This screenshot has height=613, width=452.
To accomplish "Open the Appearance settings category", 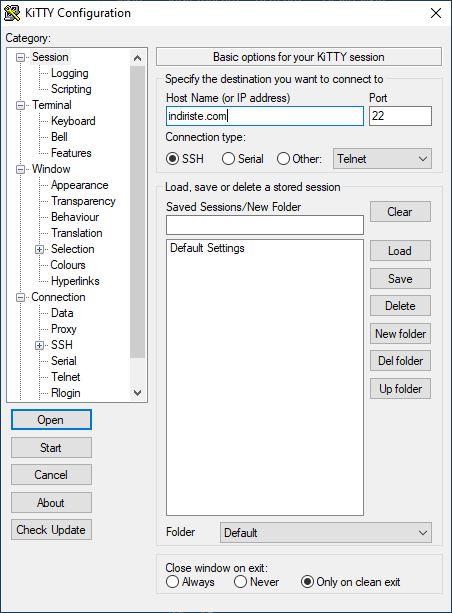I will coord(80,185).
